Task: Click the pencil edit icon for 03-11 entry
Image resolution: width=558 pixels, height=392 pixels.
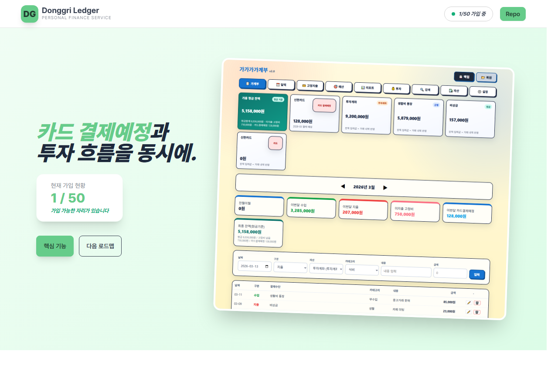Action: click(469, 302)
